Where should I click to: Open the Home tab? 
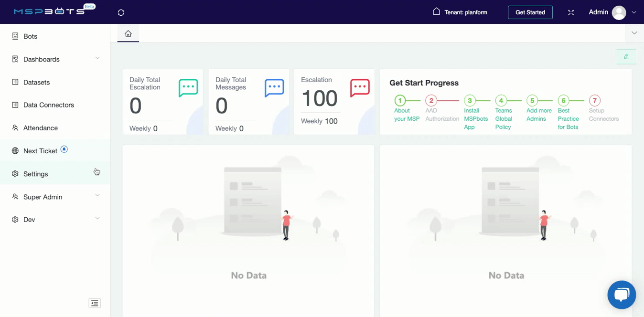tap(128, 33)
